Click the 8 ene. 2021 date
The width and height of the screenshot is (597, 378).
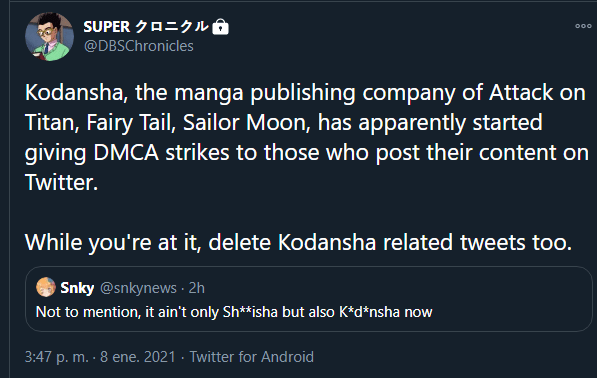(138, 357)
